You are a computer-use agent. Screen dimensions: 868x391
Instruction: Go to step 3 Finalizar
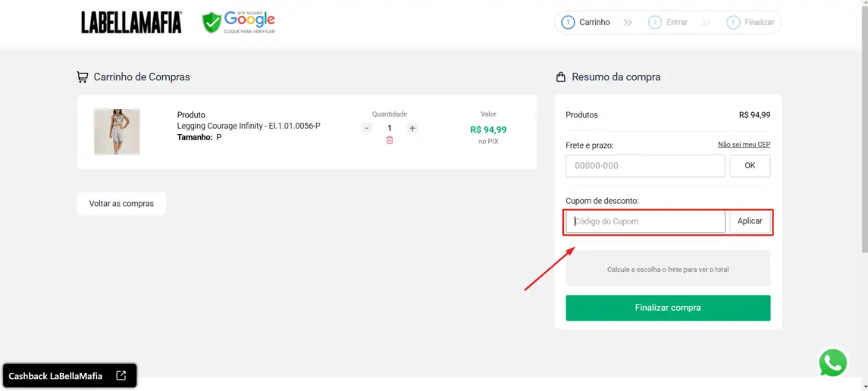750,23
